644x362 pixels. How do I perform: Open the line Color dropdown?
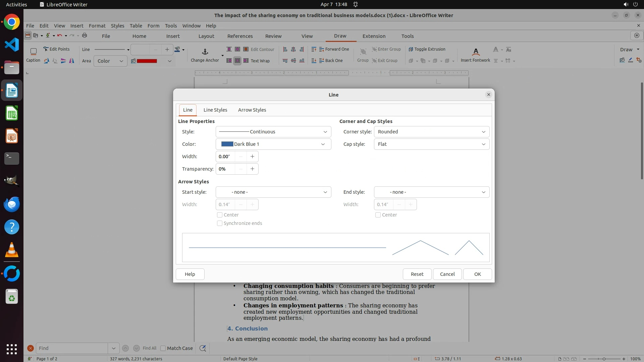[273, 144]
